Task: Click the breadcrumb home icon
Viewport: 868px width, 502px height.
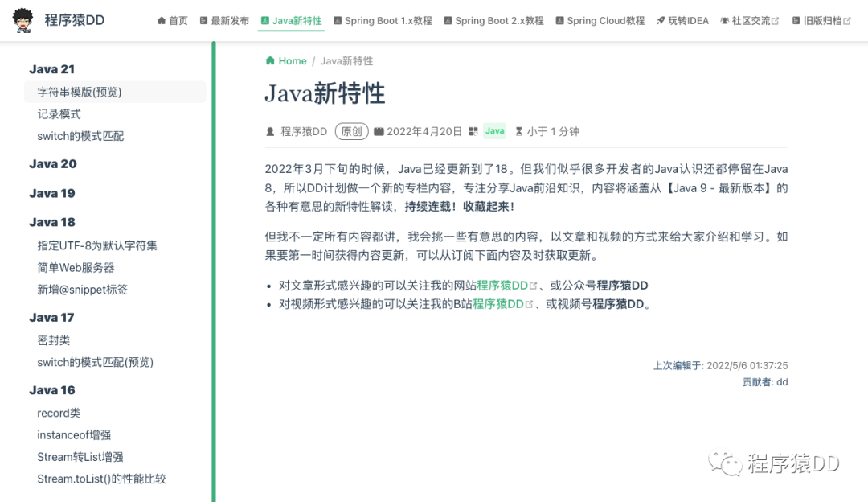Action: coord(270,60)
